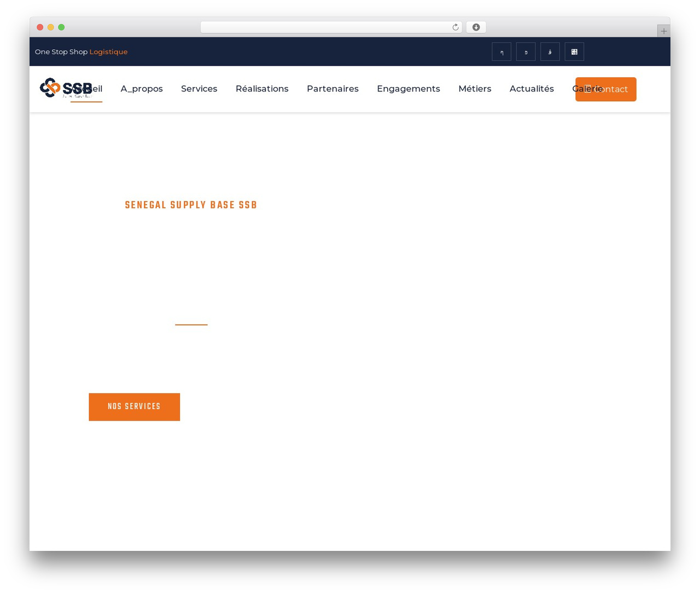This screenshot has width=700, height=593.
Task: Maximize the window with the green button
Action: 61,27
